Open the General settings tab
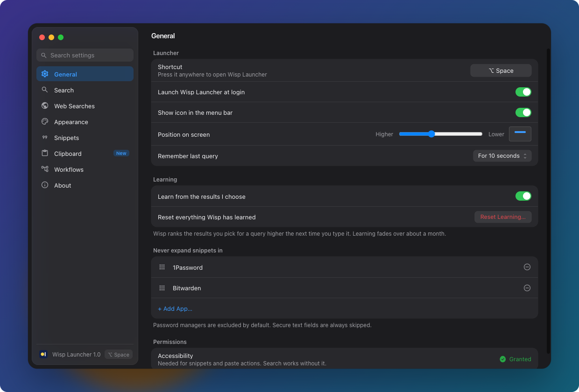This screenshot has width=579, height=392. tap(85, 74)
